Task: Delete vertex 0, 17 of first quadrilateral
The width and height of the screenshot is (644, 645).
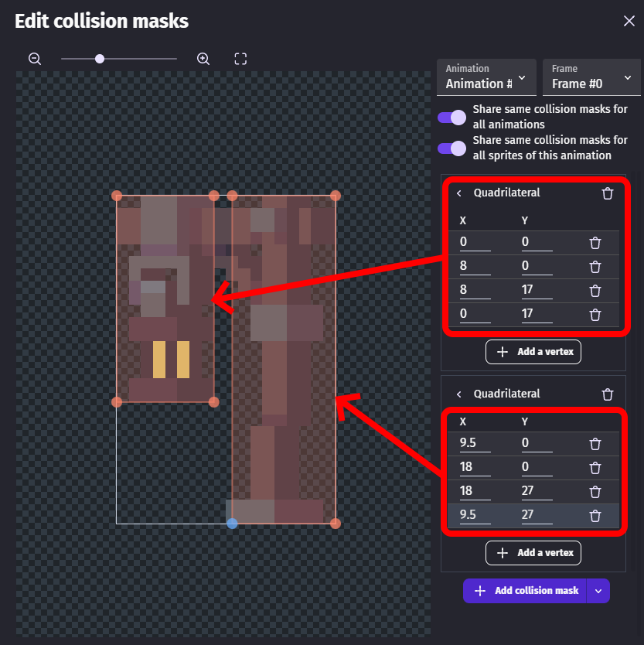Action: [x=595, y=315]
